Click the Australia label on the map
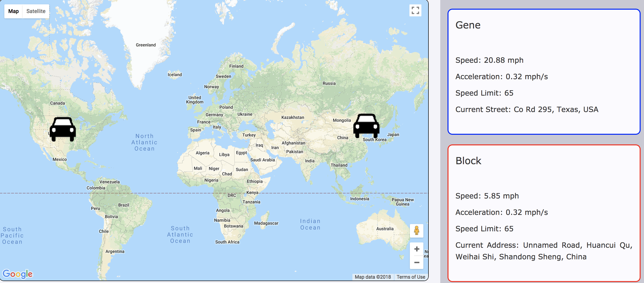Viewport: 644px width, 283px height. point(385,229)
